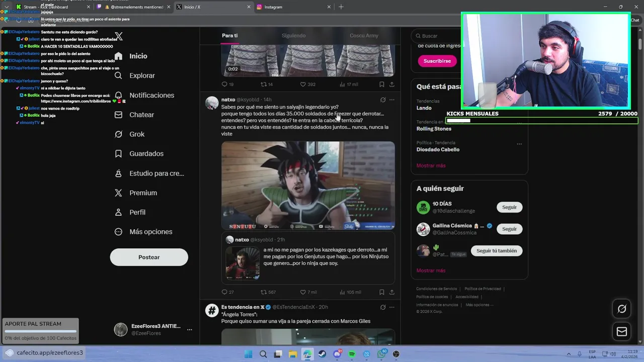Open Grok from the sidebar

point(129,134)
